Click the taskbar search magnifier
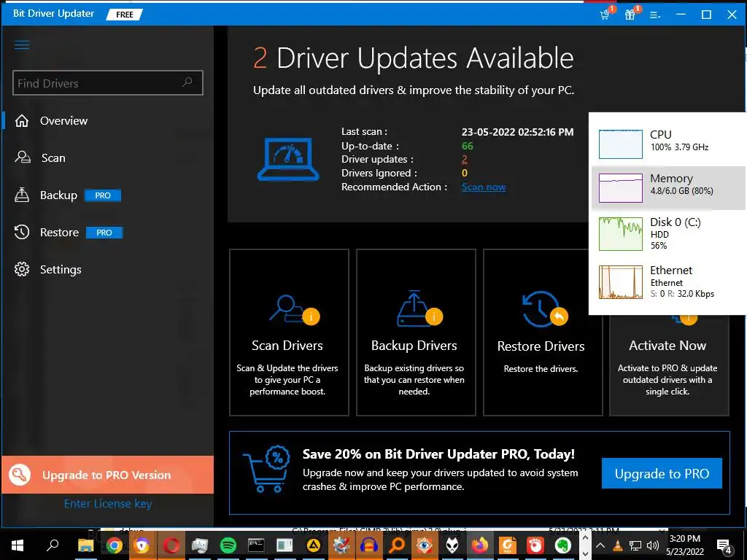This screenshot has width=747, height=560. click(53, 545)
